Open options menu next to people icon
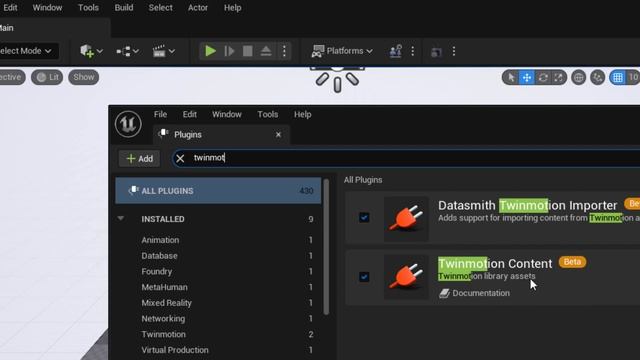This screenshot has height=360, width=640. 413,51
